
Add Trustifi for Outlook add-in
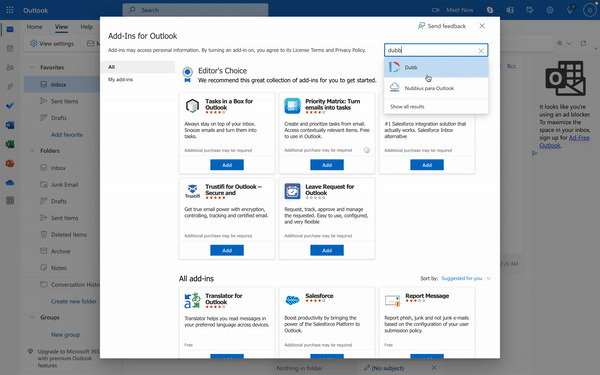click(227, 250)
